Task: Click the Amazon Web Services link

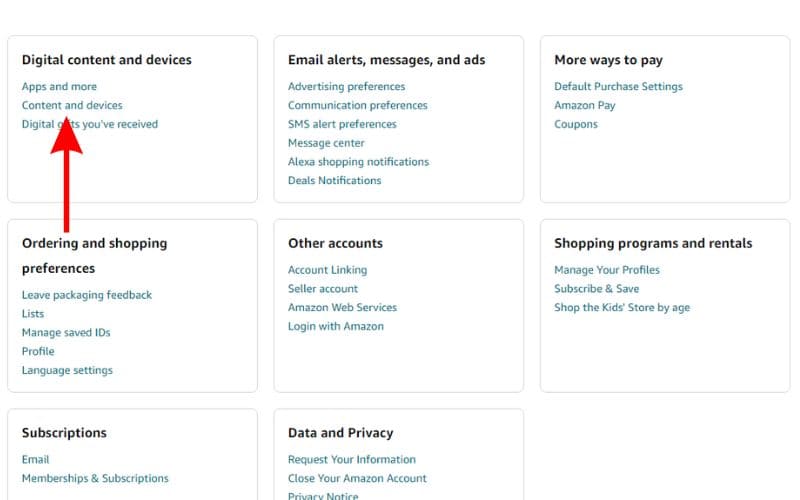Action: (x=342, y=308)
